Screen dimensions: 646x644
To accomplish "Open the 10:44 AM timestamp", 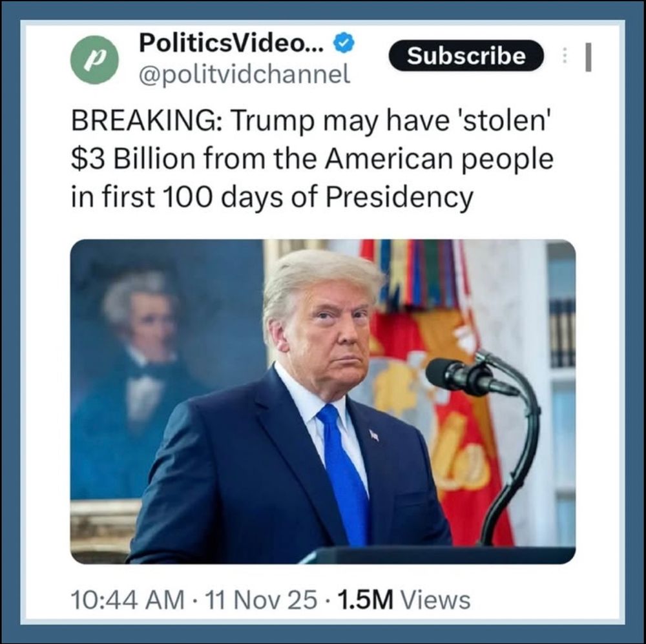I will point(128,599).
